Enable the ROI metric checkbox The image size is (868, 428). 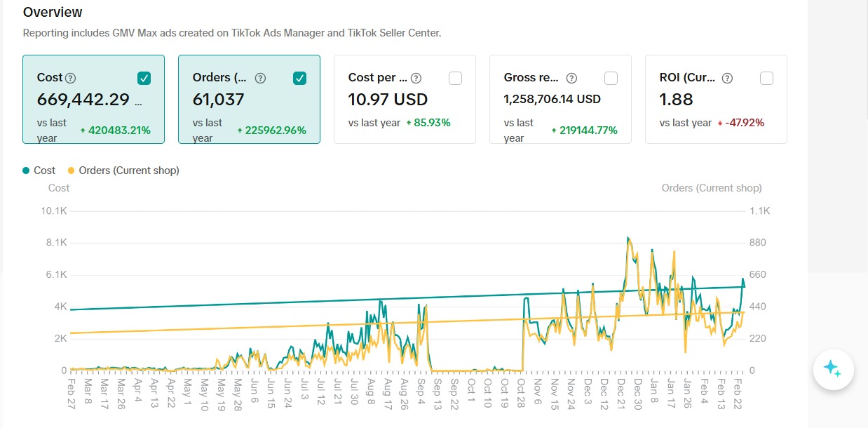[766, 78]
